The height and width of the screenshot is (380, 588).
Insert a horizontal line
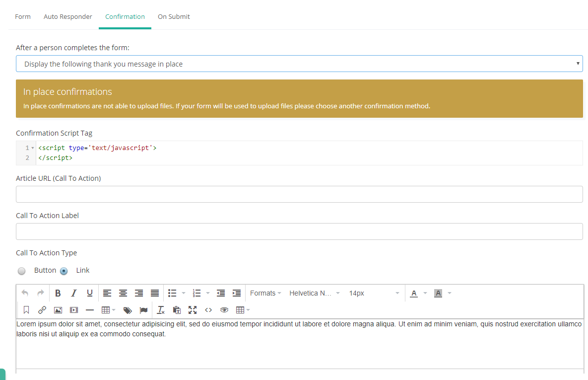[x=90, y=310]
